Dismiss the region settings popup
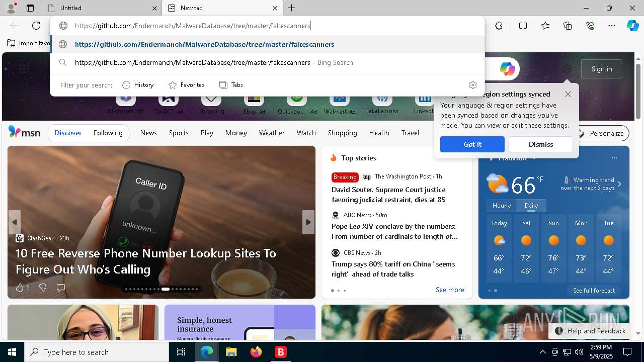 pyautogui.click(x=541, y=144)
